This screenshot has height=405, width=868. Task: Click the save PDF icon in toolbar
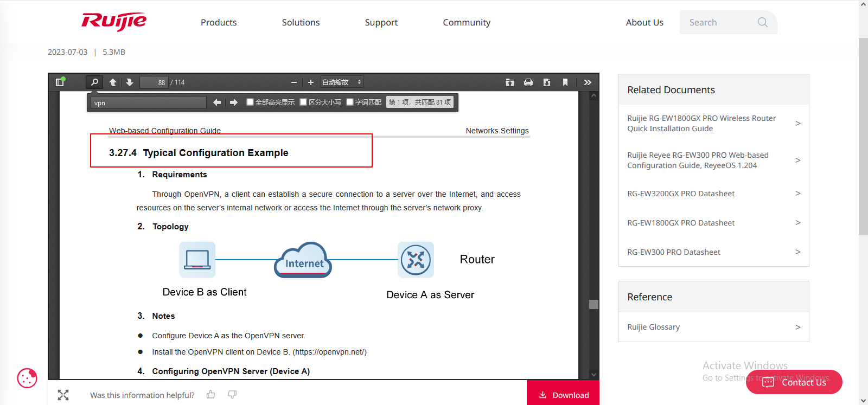(547, 82)
